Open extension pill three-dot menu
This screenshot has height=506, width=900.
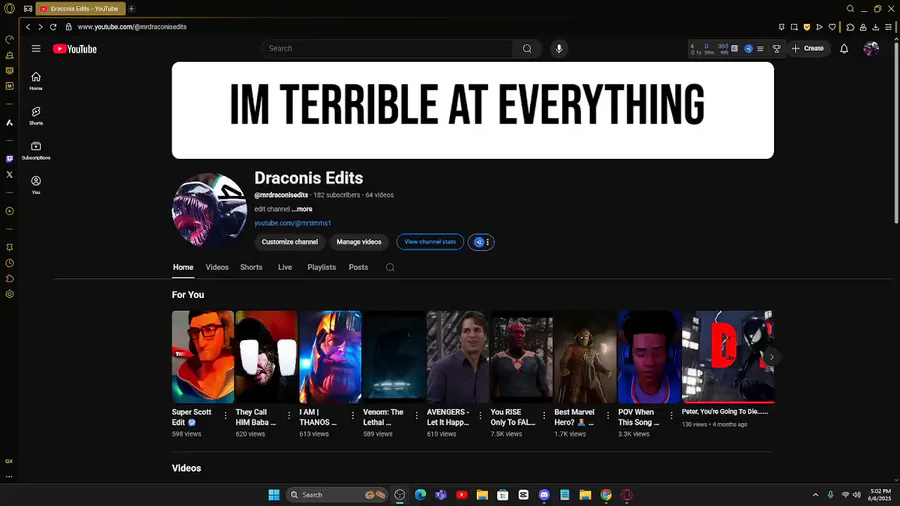pos(488,242)
